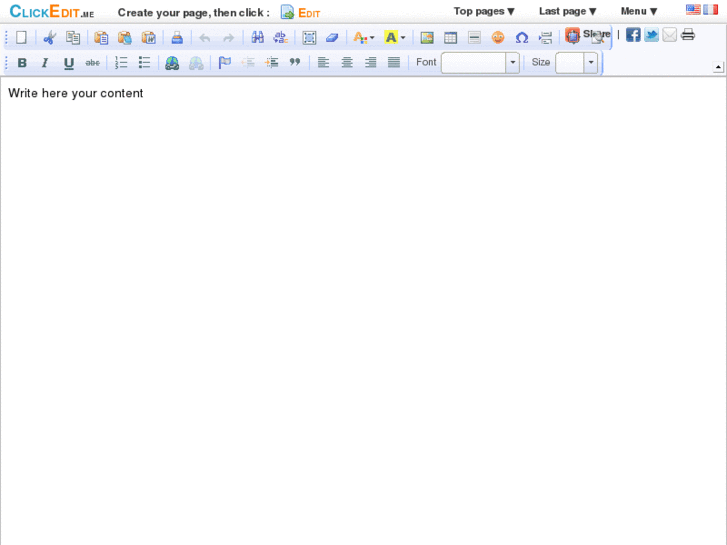
Task: Click the Edit link to edit page
Action: point(300,12)
